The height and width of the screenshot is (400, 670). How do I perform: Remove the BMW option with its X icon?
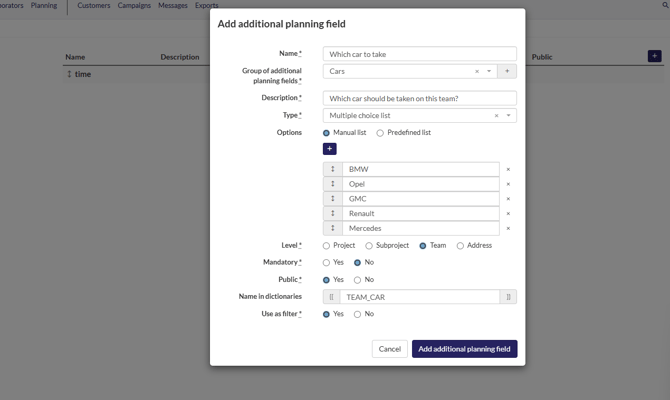click(508, 170)
